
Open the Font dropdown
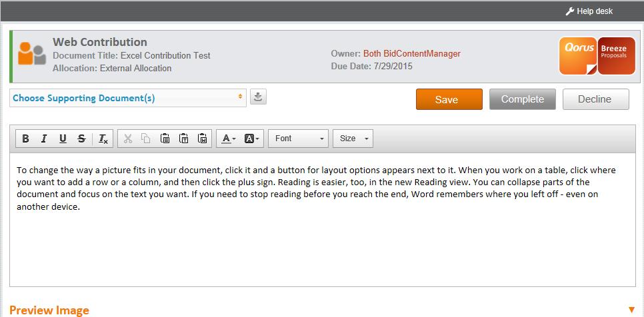[x=298, y=139]
